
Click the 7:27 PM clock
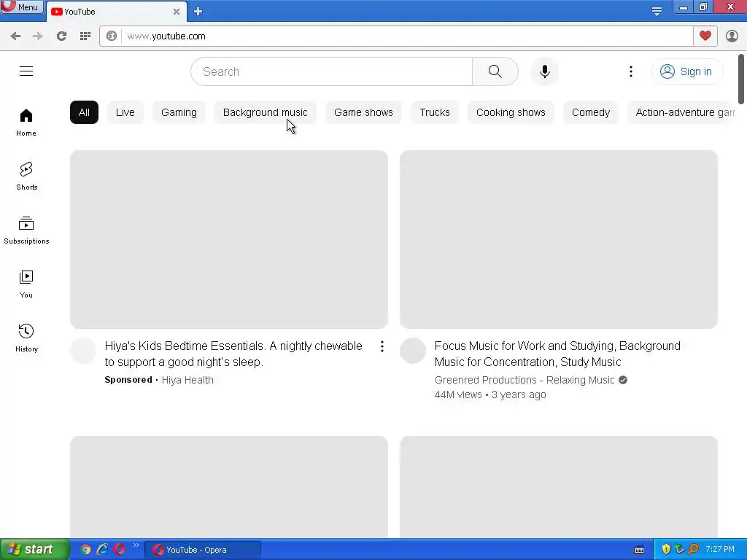coord(720,550)
